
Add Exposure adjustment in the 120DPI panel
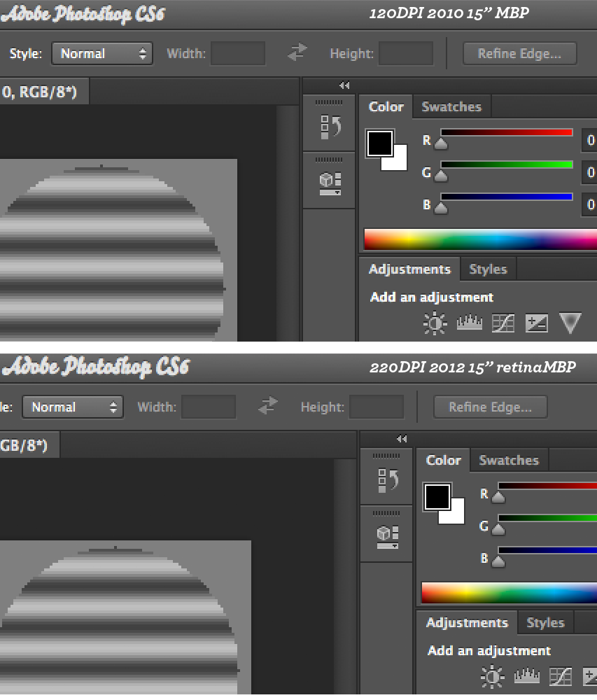(x=537, y=323)
